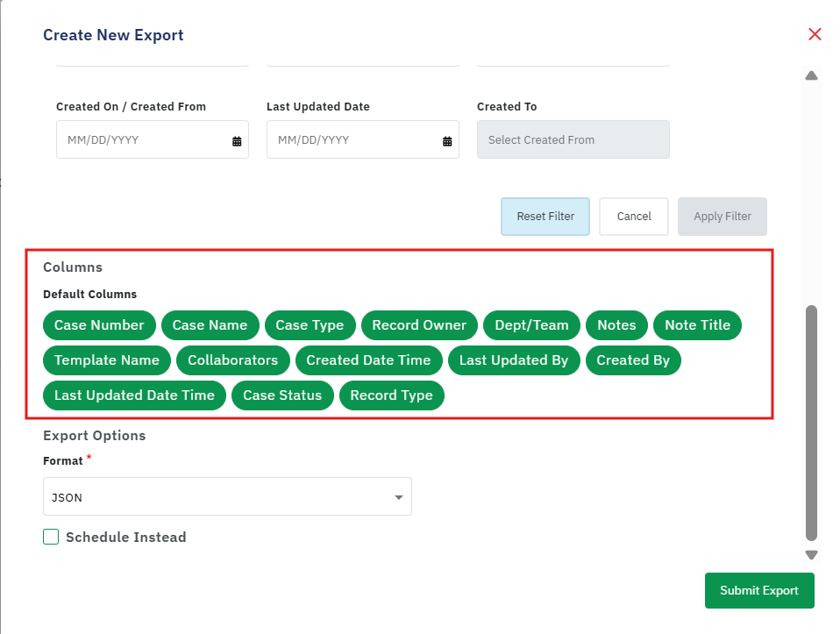Screen dimensions: 840x634
Task: Click the Created On / Created From date input
Action: tap(153, 139)
